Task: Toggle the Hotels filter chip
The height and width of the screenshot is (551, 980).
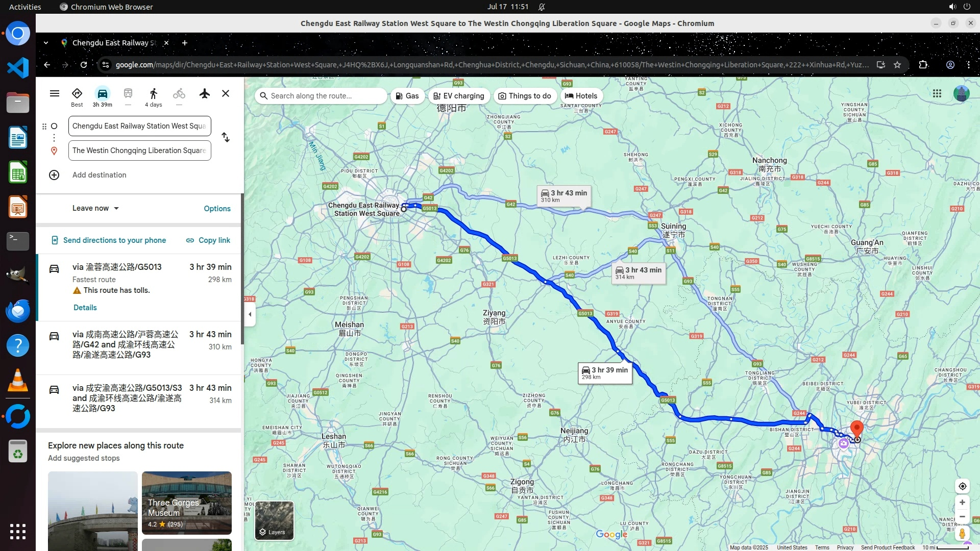Action: pos(581,96)
